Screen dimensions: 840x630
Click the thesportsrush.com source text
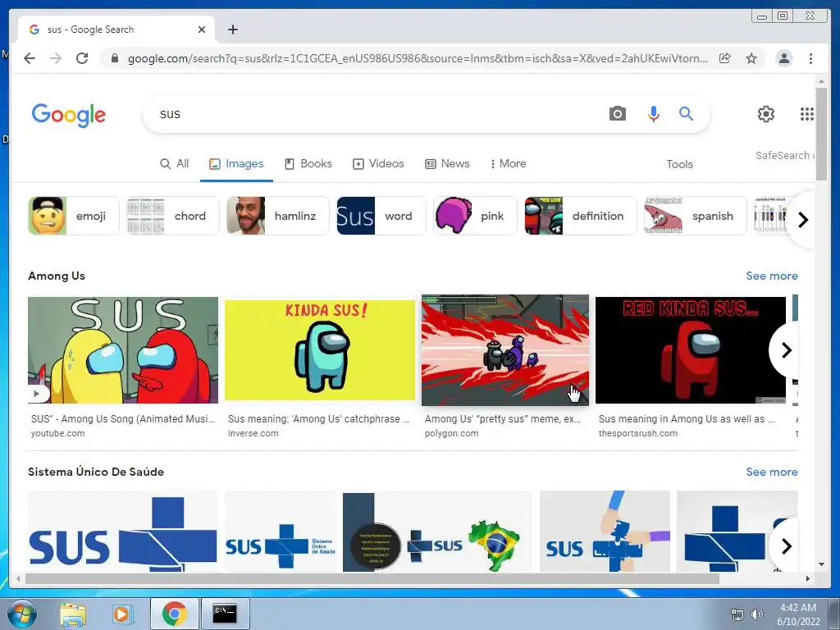click(637, 433)
